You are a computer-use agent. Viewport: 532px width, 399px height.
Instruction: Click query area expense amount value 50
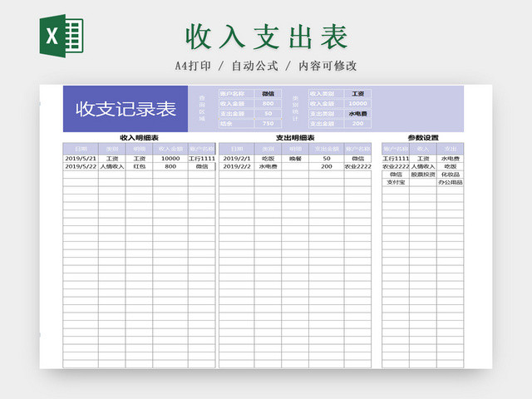[268, 114]
